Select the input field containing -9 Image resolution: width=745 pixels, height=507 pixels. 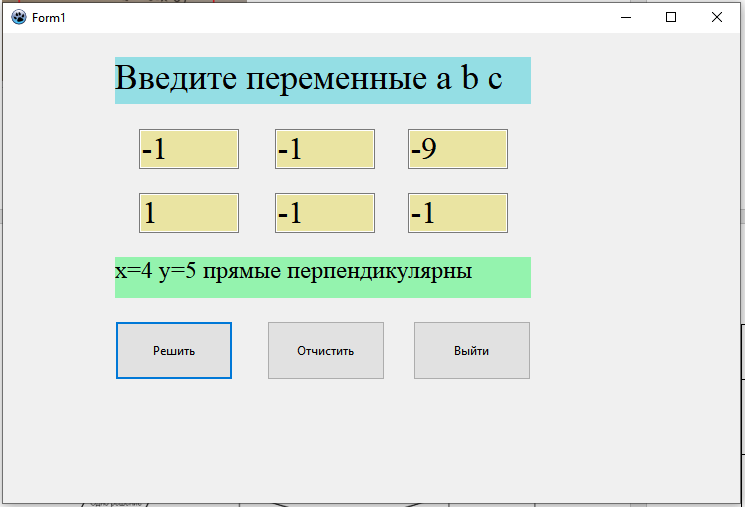pos(458,149)
